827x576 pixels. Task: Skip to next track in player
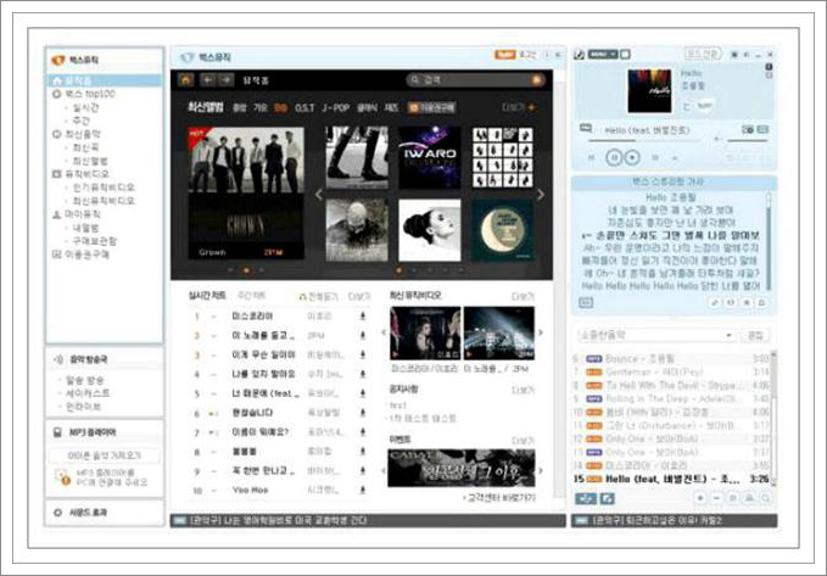[x=656, y=157]
